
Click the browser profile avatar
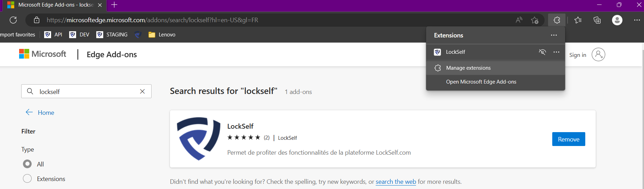(617, 20)
